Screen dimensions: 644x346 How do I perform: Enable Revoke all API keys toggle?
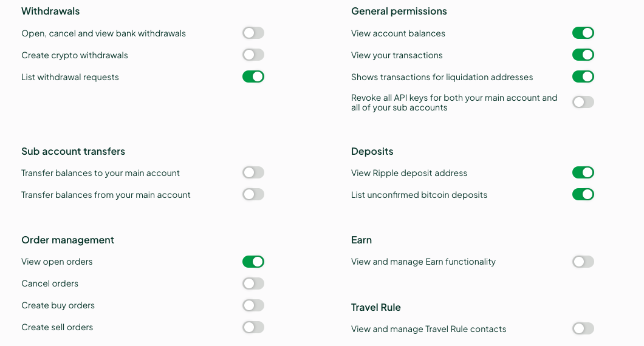[583, 102]
